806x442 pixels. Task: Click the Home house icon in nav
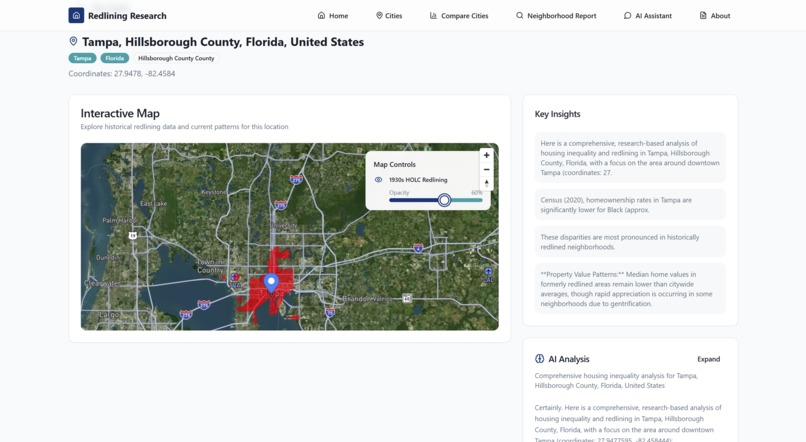pos(321,15)
